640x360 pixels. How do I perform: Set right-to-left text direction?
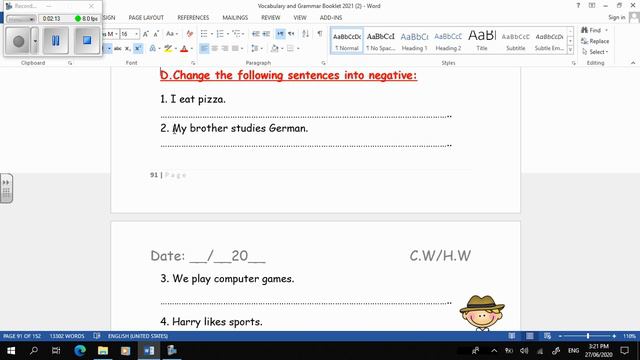point(291,34)
